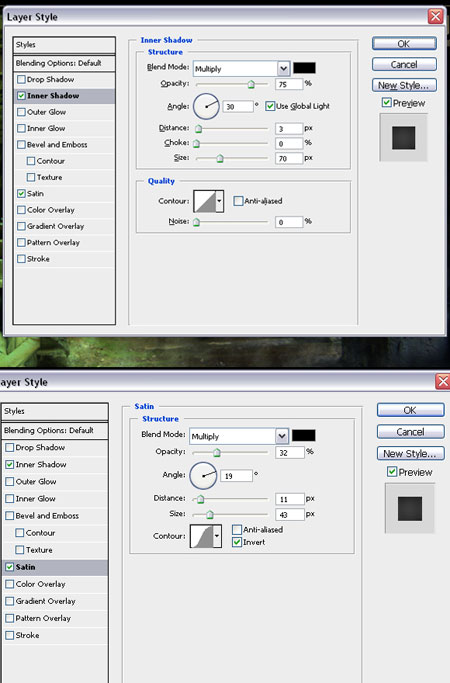Click Satin Distance slider handle
Image resolution: width=450 pixels, height=683 pixels.
[x=200, y=499]
